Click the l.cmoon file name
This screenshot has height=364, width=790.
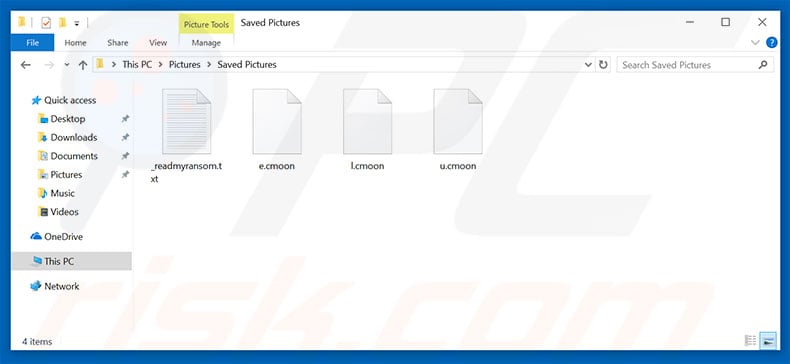coord(367,166)
